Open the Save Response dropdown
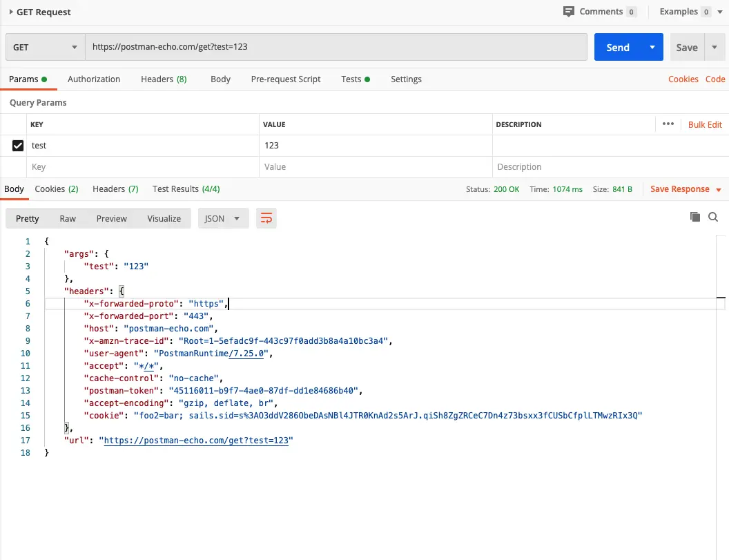729x560 pixels. pos(686,189)
